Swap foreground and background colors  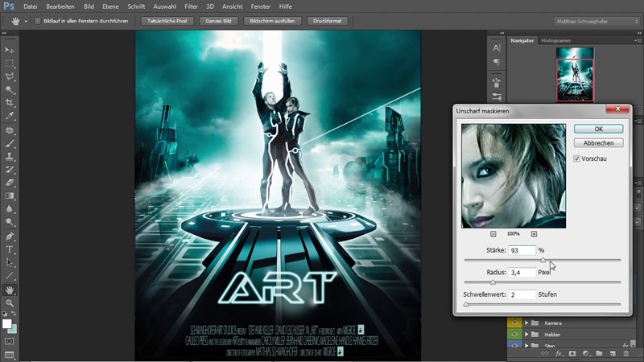14,314
